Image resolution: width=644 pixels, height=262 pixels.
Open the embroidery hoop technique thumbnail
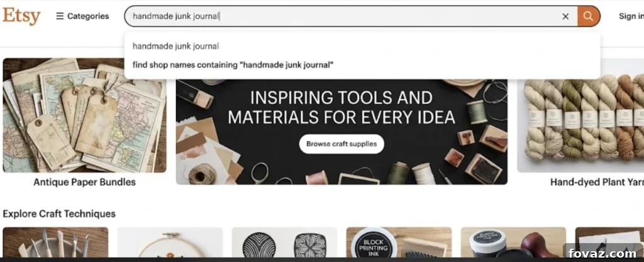click(x=170, y=242)
